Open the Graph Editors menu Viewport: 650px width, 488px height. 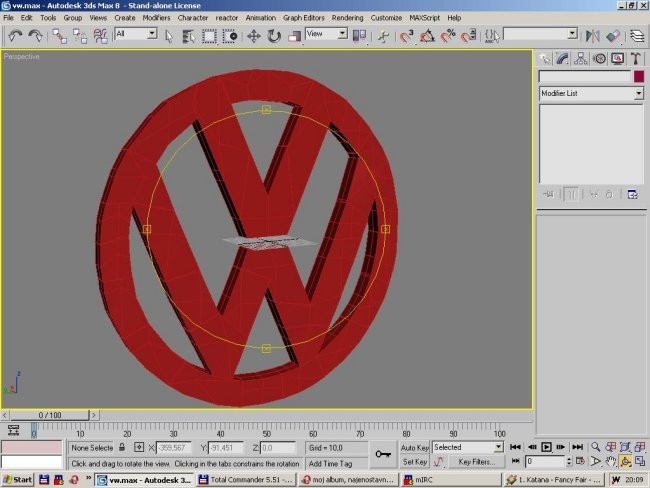(303, 18)
